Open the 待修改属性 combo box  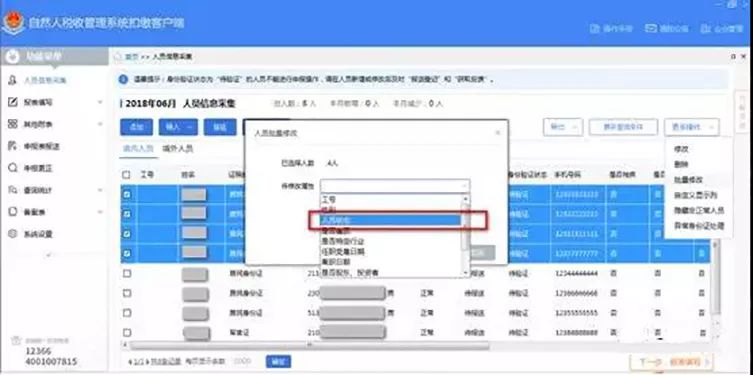(395, 186)
